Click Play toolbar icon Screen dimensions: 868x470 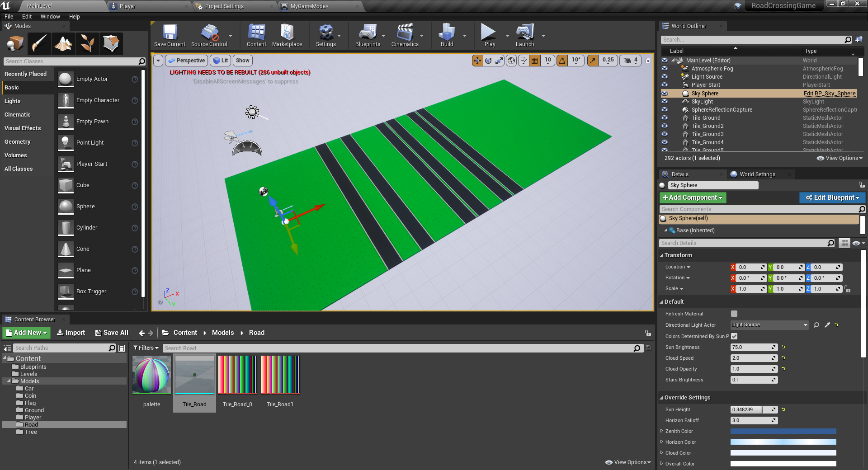coord(490,35)
